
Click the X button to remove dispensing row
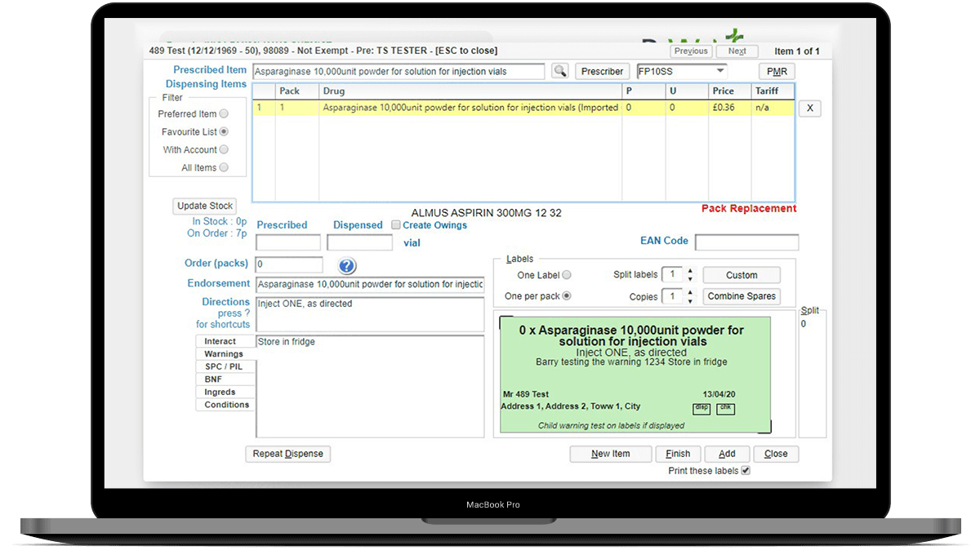[808, 109]
